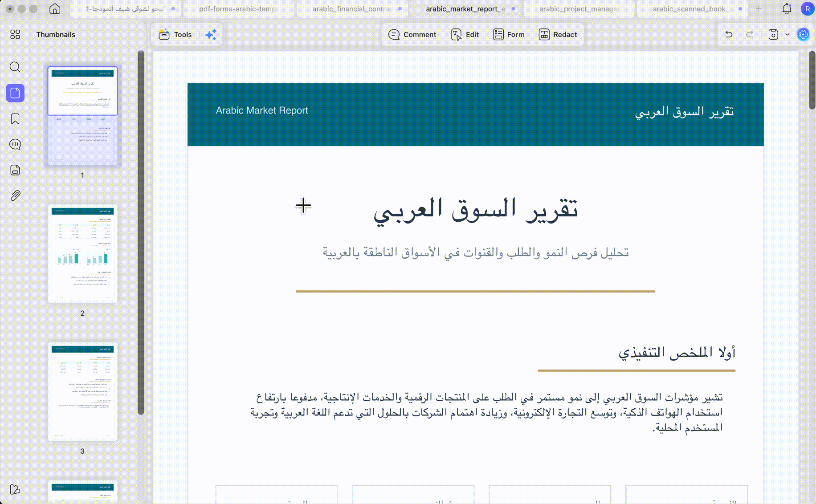Choose the Comment mode button
This screenshot has height=504, width=816.
pyautogui.click(x=412, y=34)
